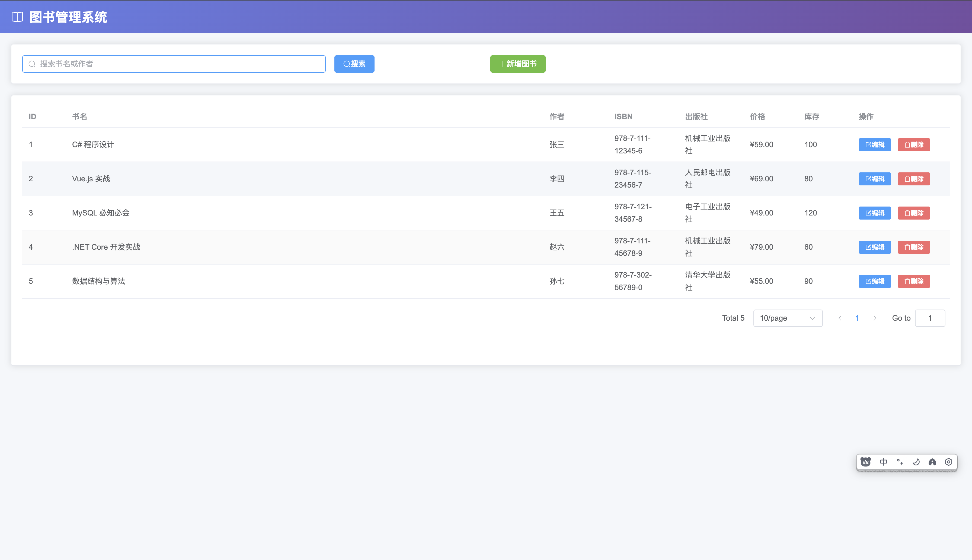Edit the Vue.js 实战 book row
972x560 pixels.
point(875,179)
